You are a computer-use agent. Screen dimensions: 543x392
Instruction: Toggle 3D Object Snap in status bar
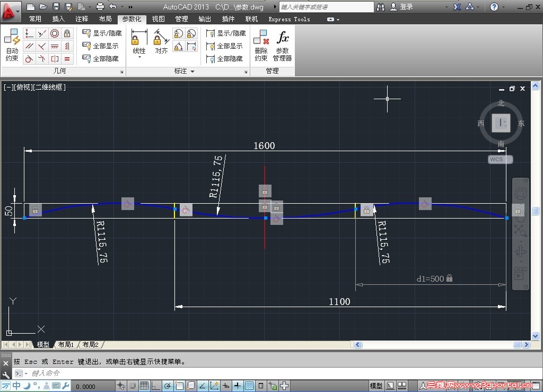click(191, 386)
